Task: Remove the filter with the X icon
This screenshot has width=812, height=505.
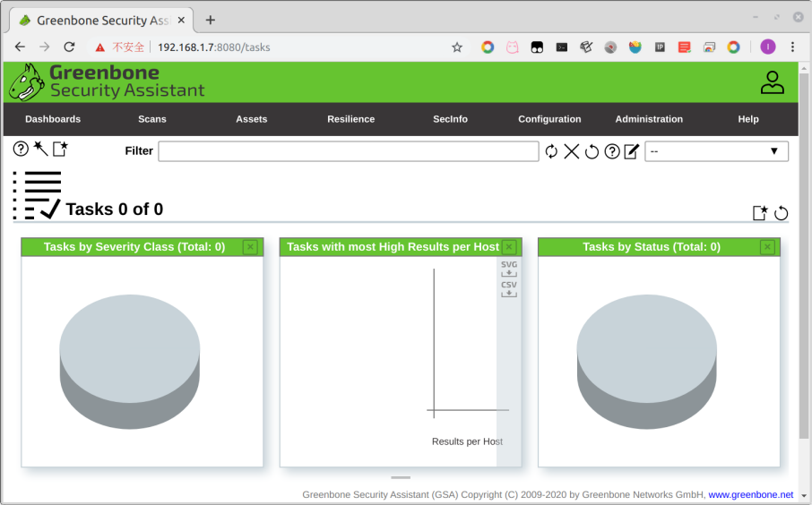Action: (571, 151)
